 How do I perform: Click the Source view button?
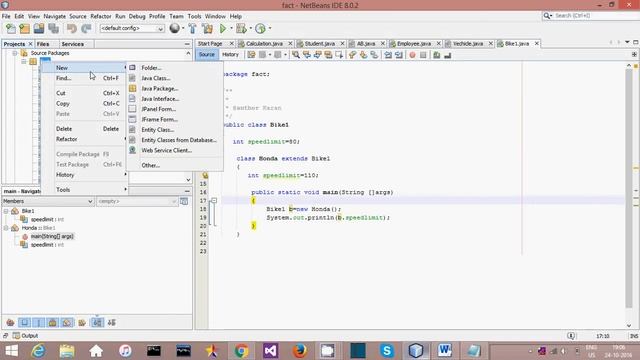(207, 55)
